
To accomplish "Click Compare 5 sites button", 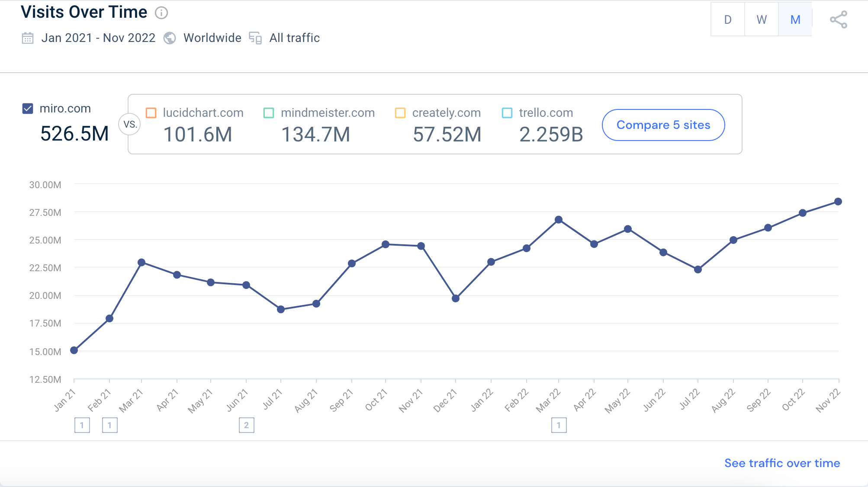I will coord(663,125).
